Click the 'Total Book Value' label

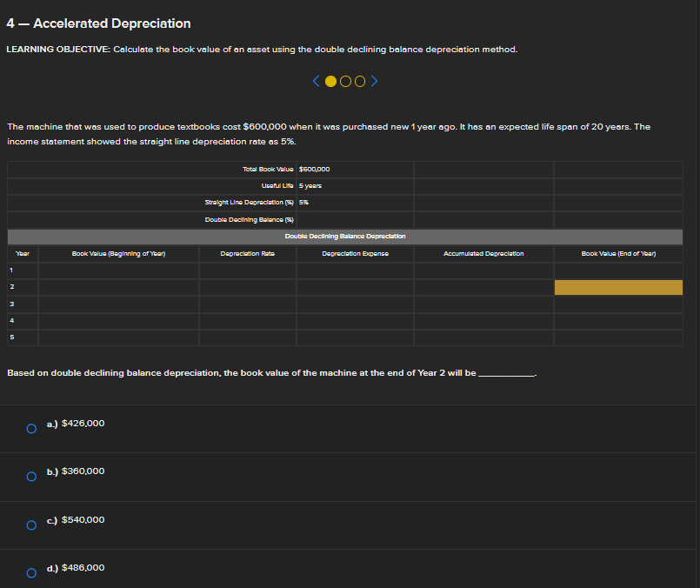[x=268, y=170]
